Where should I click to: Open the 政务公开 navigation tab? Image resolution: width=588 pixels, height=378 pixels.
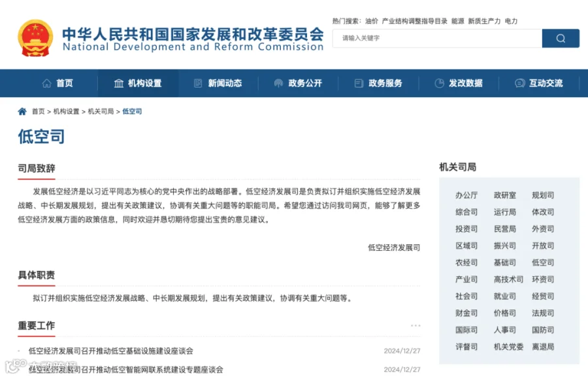click(x=298, y=83)
